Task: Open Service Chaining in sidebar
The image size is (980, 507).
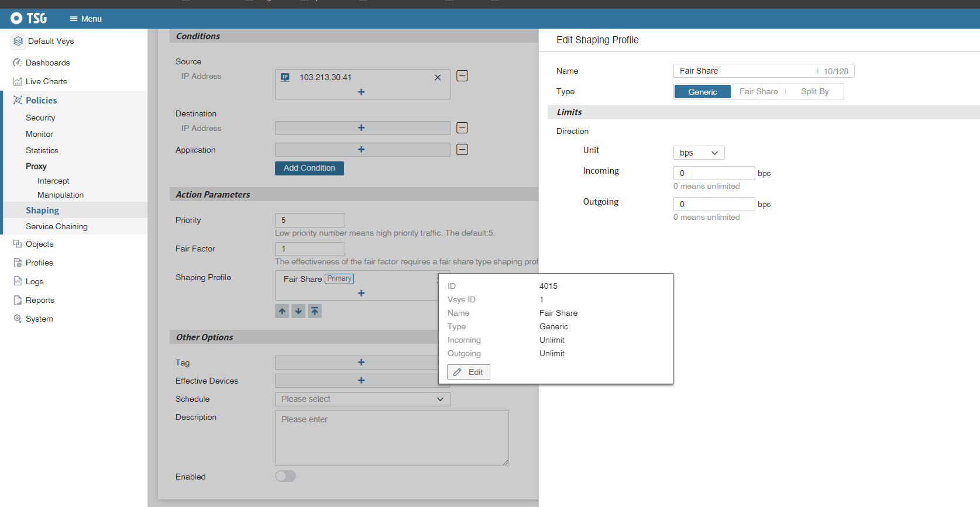Action: click(57, 226)
